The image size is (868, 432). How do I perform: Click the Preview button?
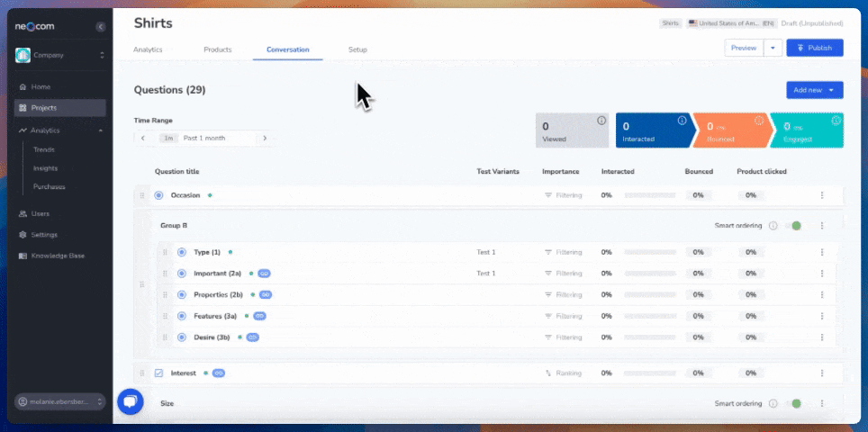tap(744, 48)
